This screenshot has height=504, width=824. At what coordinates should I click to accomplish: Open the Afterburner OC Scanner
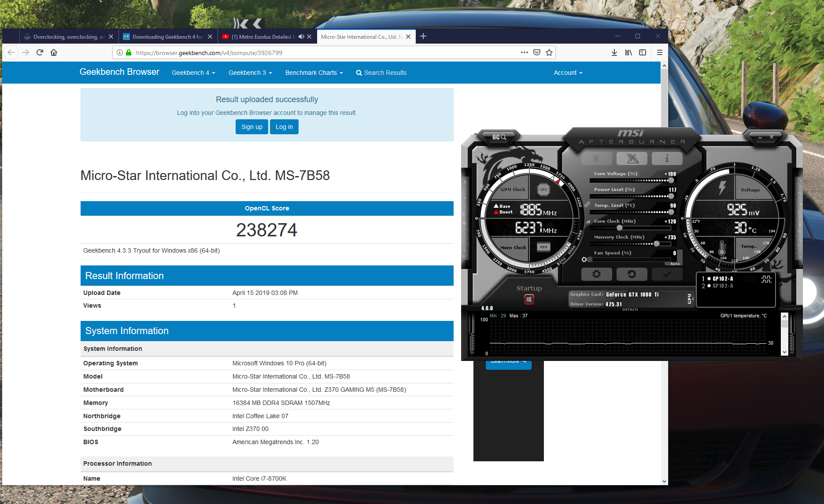[499, 137]
